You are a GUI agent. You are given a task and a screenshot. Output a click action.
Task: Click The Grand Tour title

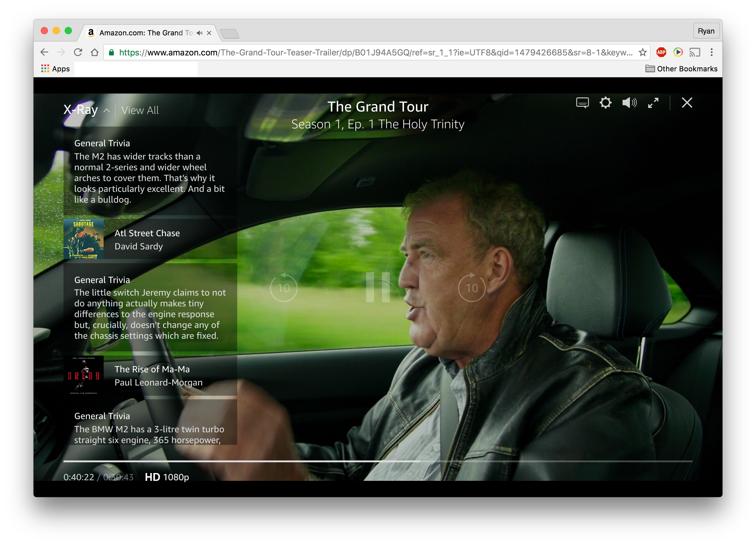[378, 107]
